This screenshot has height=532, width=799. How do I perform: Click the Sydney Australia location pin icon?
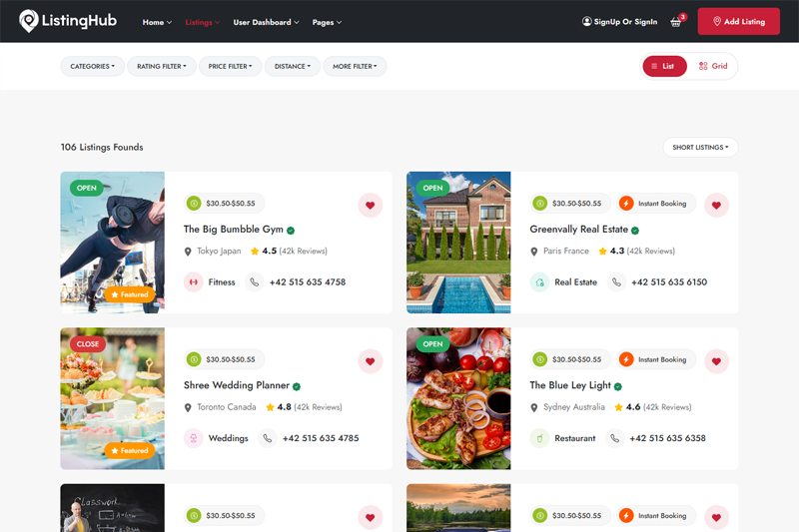click(x=534, y=408)
